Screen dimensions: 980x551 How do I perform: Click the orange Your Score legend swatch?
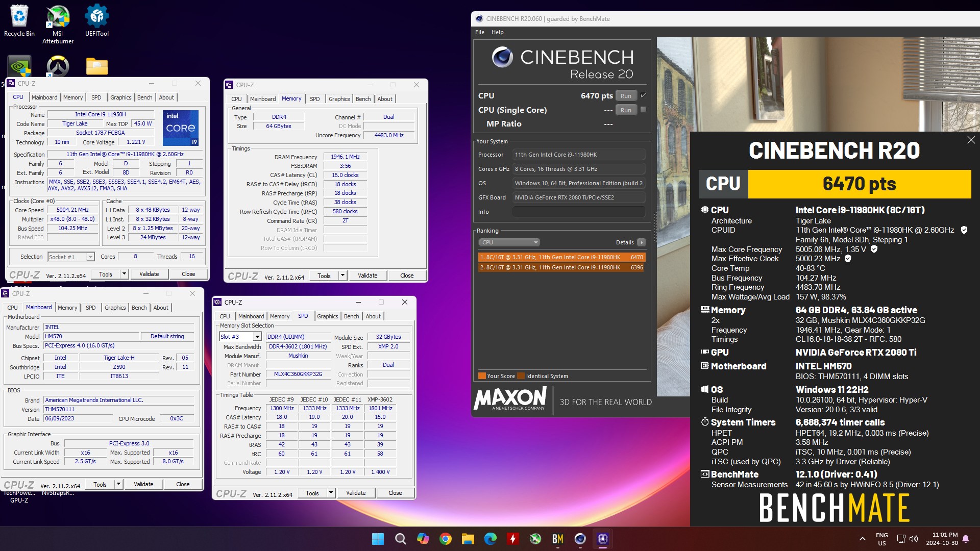[482, 376]
